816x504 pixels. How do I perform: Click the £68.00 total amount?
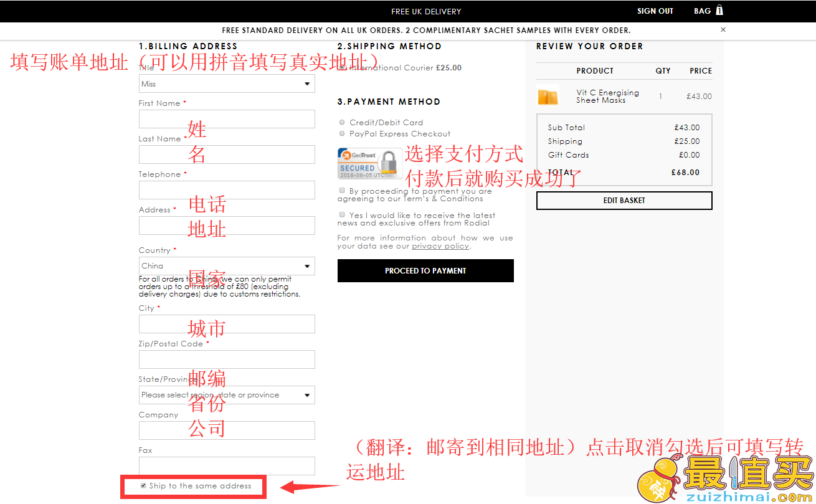click(x=685, y=173)
